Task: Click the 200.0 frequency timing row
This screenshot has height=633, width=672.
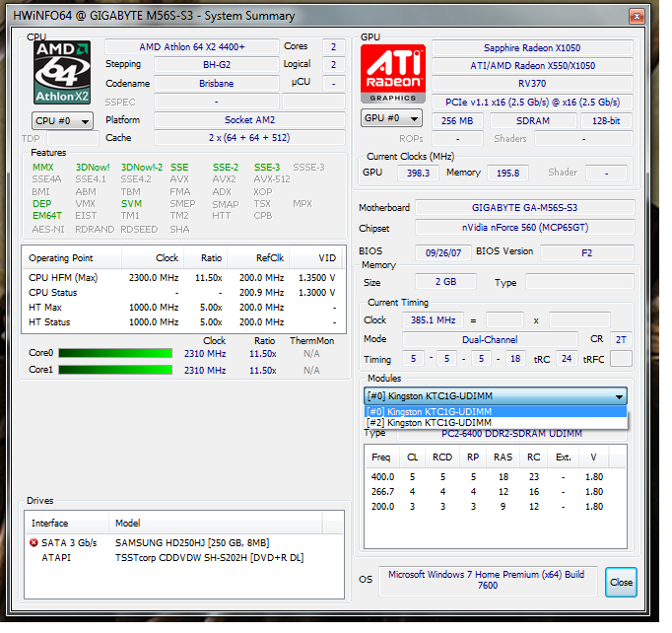Action: [495, 506]
